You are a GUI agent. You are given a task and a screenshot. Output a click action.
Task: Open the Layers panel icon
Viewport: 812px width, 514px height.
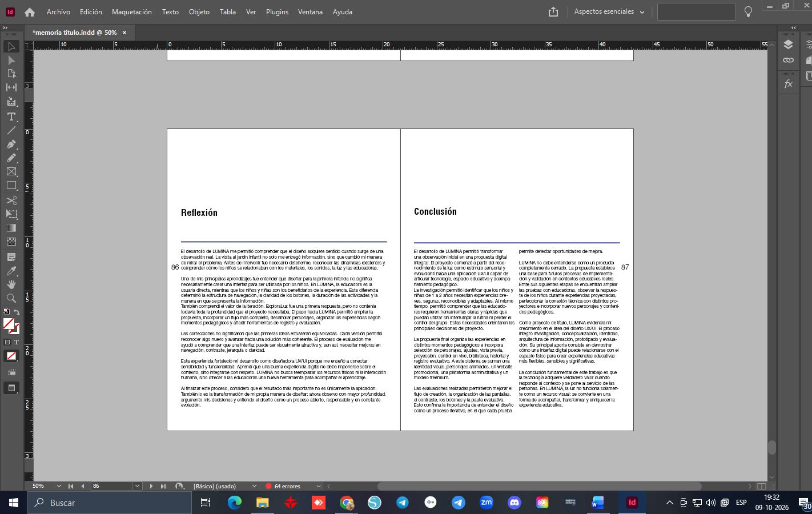(x=789, y=45)
